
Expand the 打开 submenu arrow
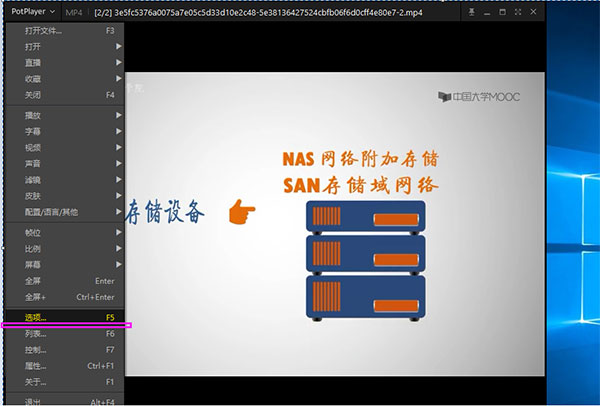coord(119,47)
